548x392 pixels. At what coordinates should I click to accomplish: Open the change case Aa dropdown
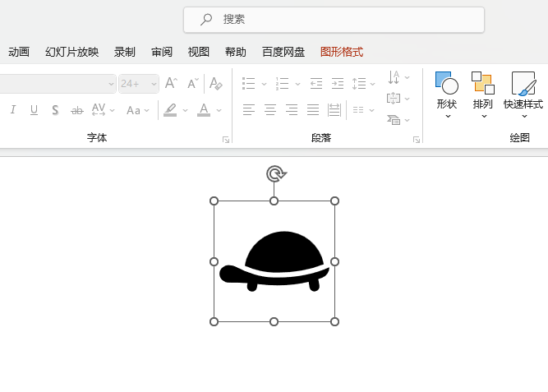click(x=138, y=110)
